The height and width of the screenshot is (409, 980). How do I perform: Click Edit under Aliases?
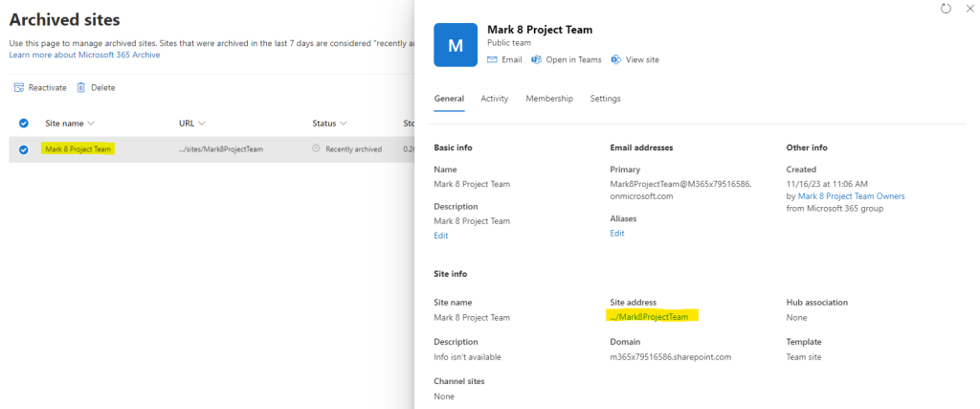click(x=617, y=234)
